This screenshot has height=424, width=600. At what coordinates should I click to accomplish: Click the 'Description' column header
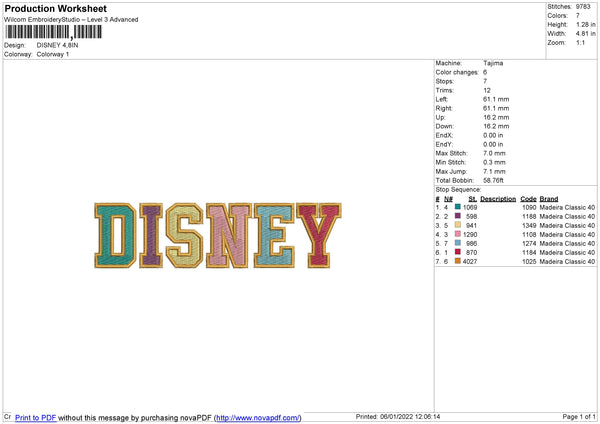point(498,199)
